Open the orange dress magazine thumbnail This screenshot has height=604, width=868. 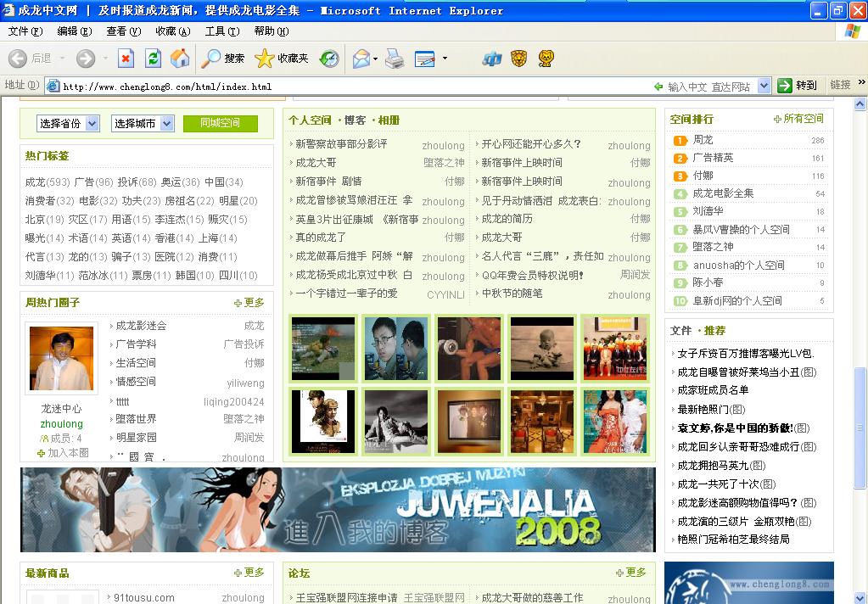pos(615,422)
